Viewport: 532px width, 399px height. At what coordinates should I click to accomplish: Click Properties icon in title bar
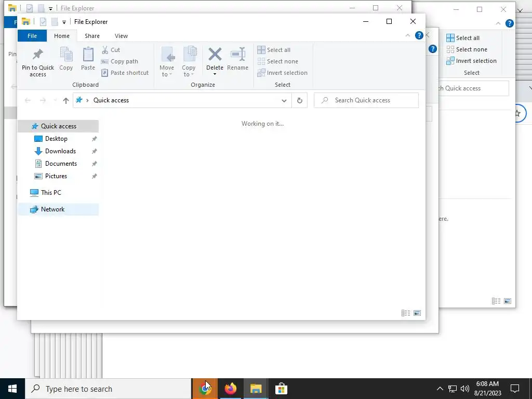(x=43, y=22)
